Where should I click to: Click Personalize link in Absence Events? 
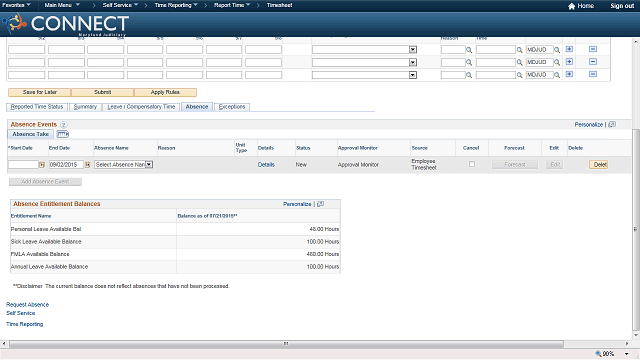pos(589,124)
